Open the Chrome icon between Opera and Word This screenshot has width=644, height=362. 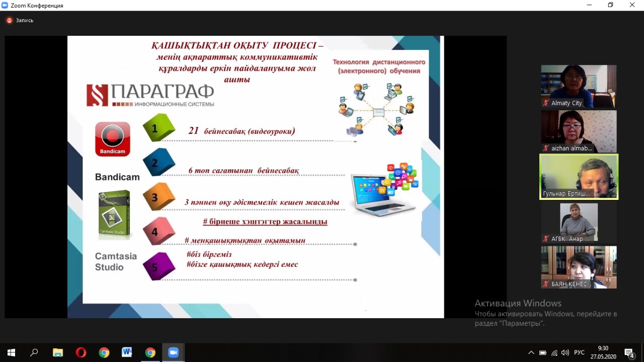coord(104,352)
